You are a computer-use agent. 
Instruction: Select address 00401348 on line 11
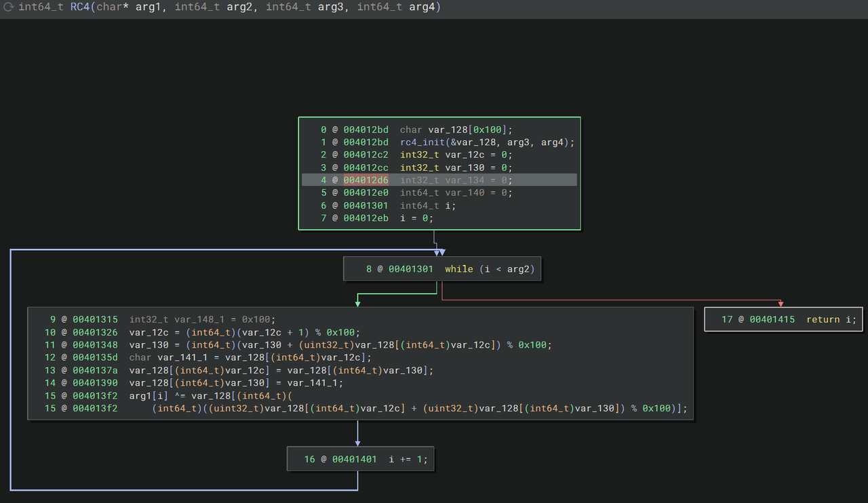pyautogui.click(x=95, y=344)
